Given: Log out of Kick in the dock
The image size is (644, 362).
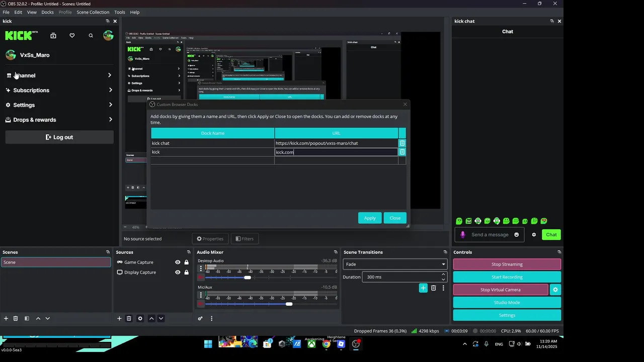Looking at the screenshot, I should click(59, 137).
